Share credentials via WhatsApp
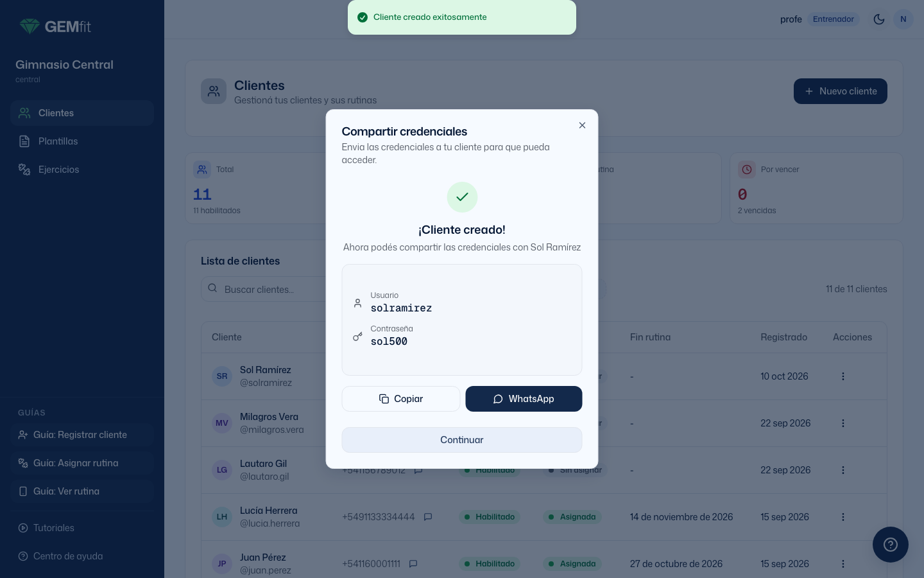The width and height of the screenshot is (924, 578). (x=524, y=399)
